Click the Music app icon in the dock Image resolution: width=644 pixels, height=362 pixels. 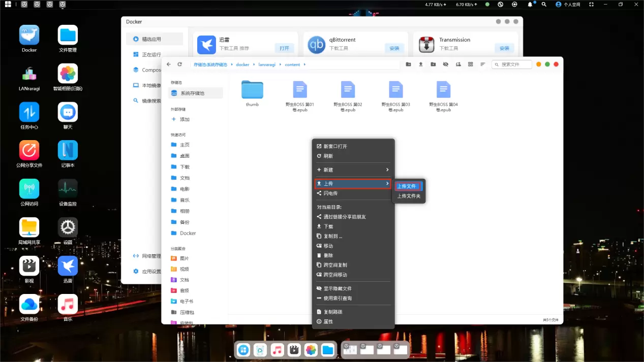[x=277, y=350]
